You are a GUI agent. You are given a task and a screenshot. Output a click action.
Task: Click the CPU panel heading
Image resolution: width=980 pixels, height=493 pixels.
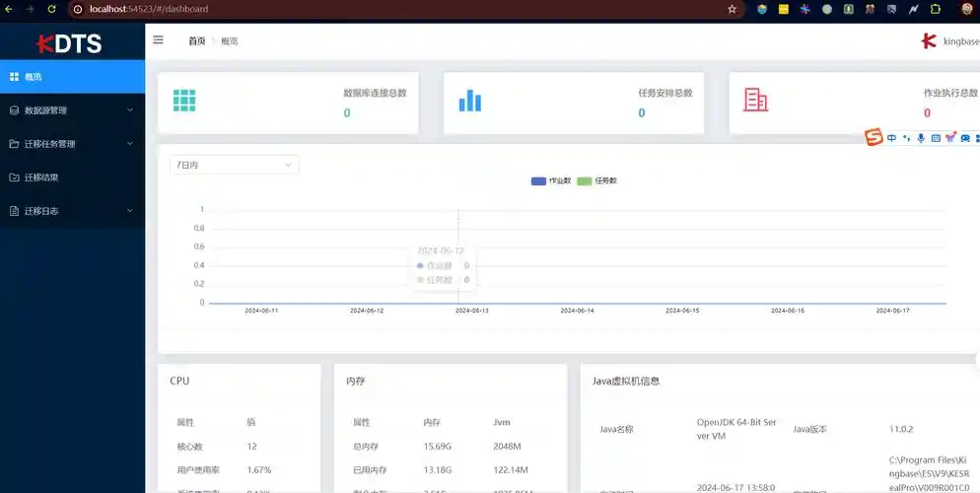coord(179,381)
